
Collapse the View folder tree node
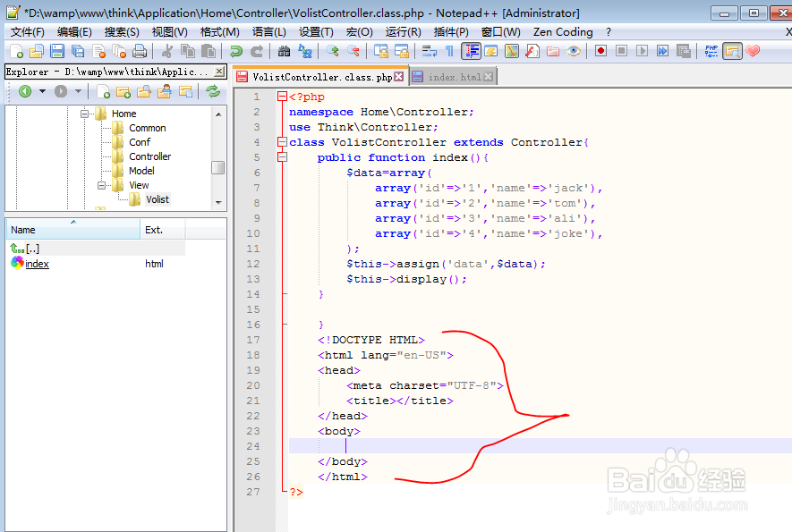[101, 185]
